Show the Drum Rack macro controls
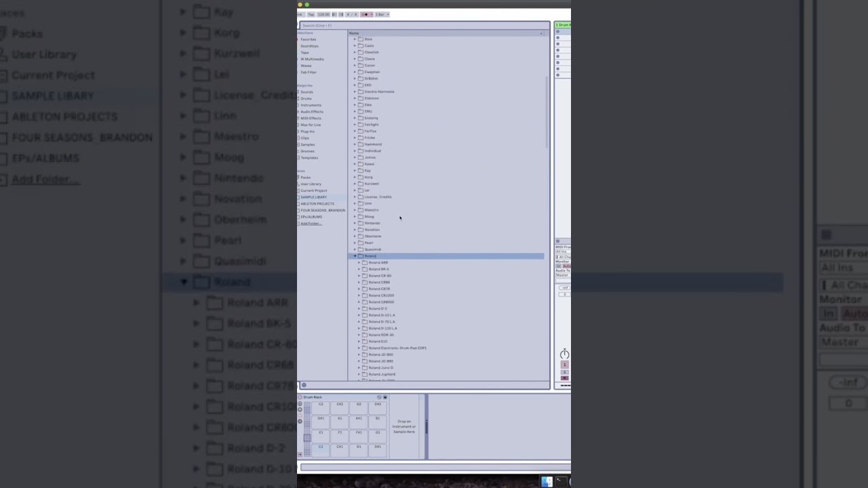 click(x=300, y=404)
